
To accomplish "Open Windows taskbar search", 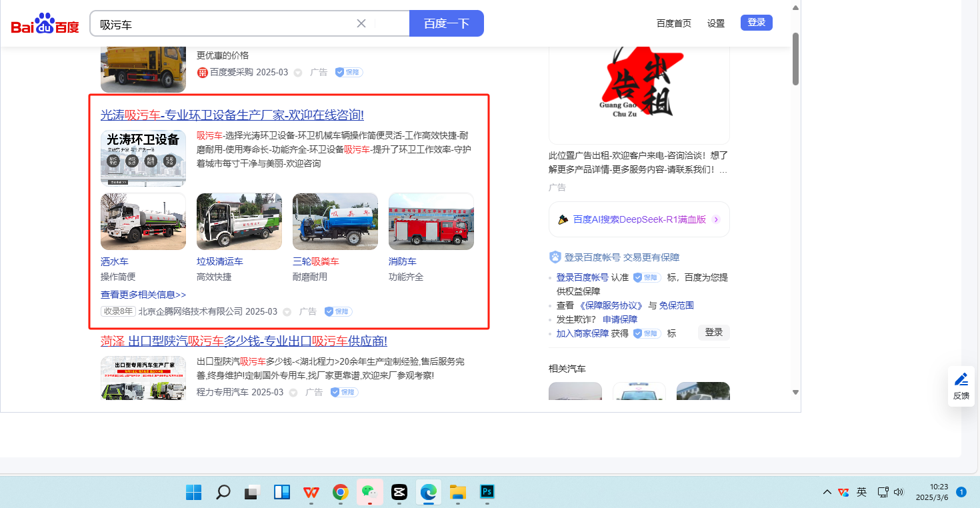I will (223, 493).
